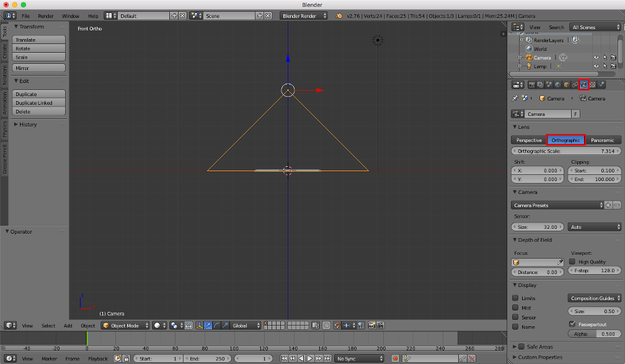This screenshot has width=625, height=364.
Task: Switch to the Physics tool shelf tab
Action: coord(4,129)
